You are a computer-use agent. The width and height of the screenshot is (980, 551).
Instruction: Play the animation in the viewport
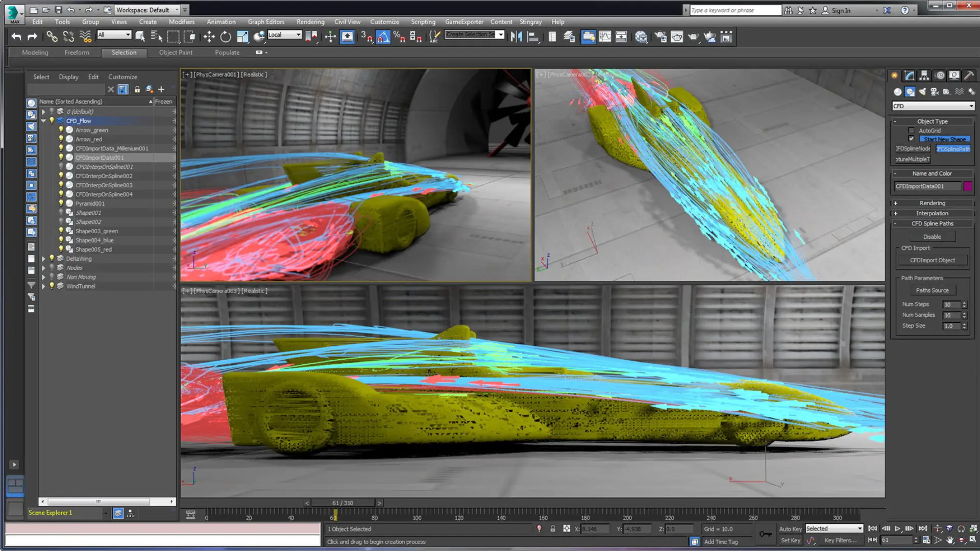click(x=898, y=529)
